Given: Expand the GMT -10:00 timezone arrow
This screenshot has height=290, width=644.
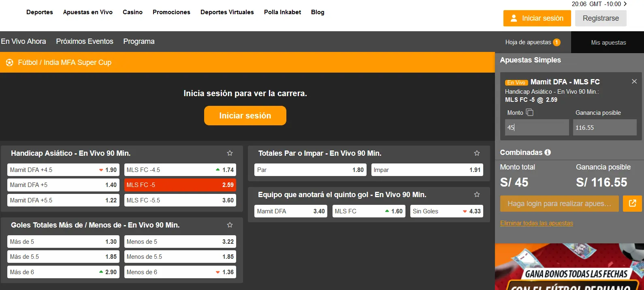Looking at the screenshot, I should pos(625,4).
